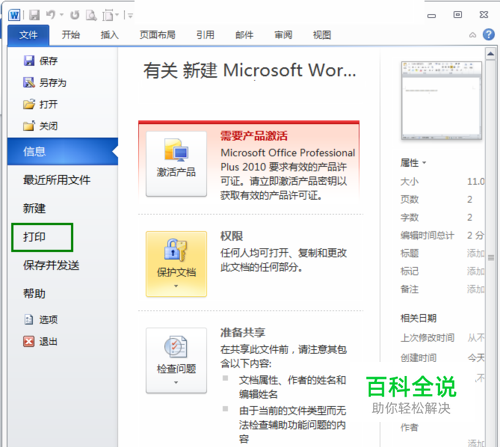Open the undo history dropdown arrow
This screenshot has width=500, height=447.
coord(62,15)
